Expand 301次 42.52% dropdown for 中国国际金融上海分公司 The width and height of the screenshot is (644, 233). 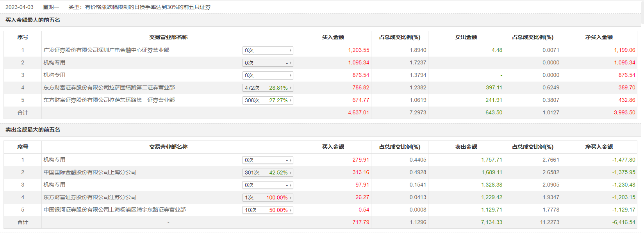(268, 173)
